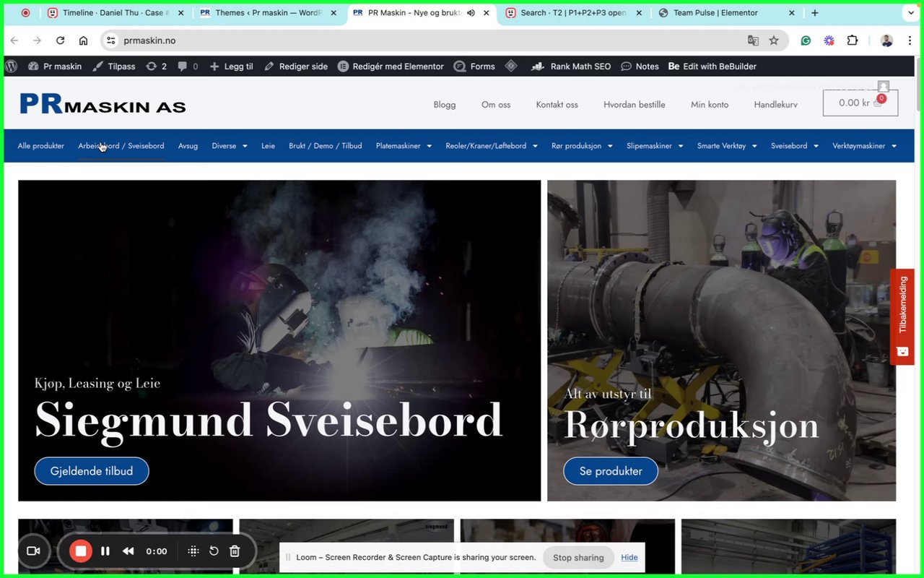Open the Legg til menu

point(231,66)
